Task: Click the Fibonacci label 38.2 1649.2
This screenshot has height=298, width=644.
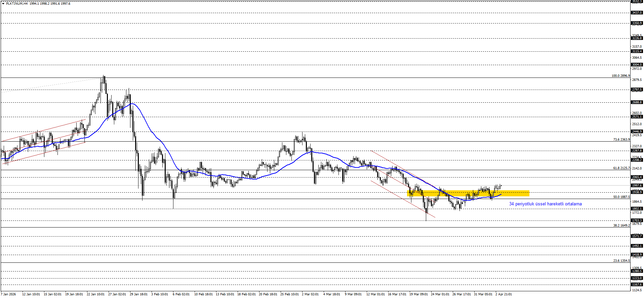Action: (x=621, y=226)
